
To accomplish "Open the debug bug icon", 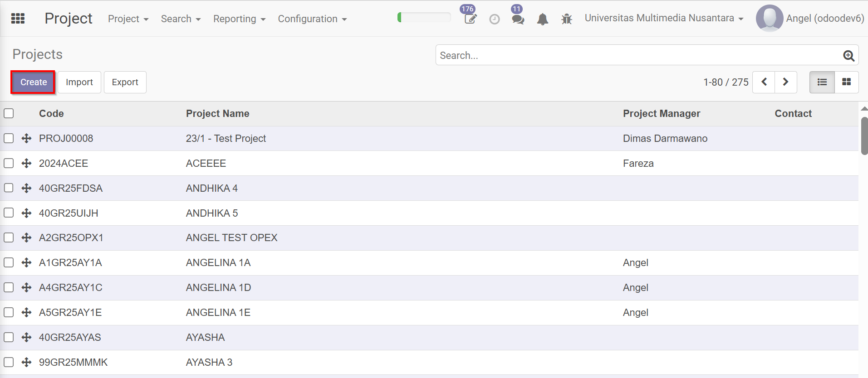I will pyautogui.click(x=566, y=19).
